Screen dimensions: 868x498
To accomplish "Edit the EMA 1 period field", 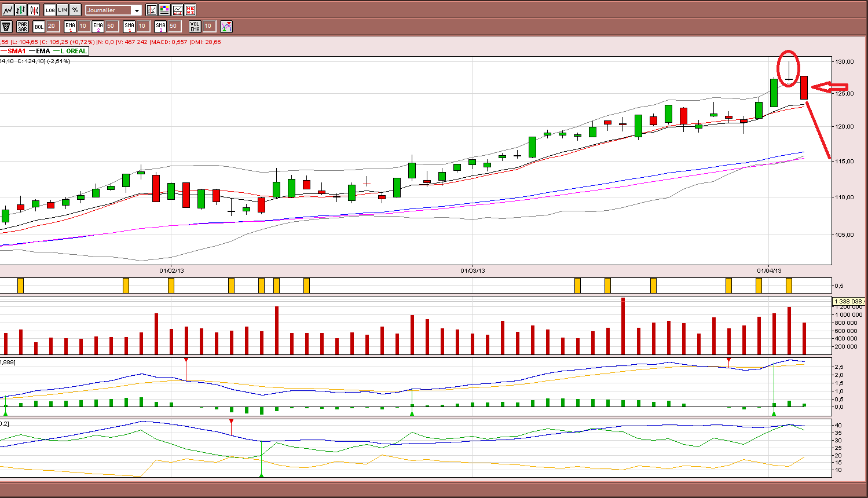I will click(84, 27).
